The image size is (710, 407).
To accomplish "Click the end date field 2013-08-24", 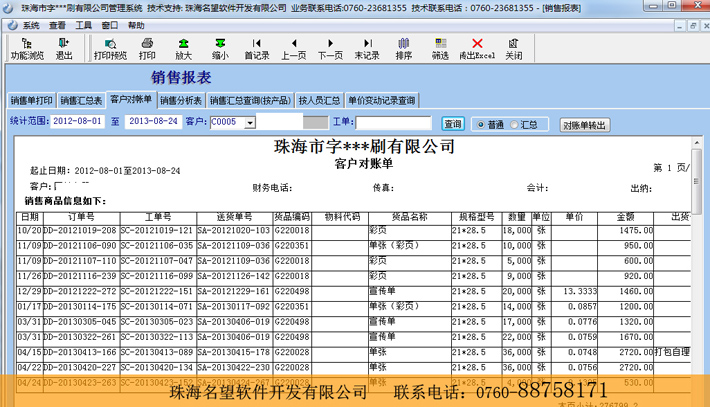I will click(x=153, y=121).
